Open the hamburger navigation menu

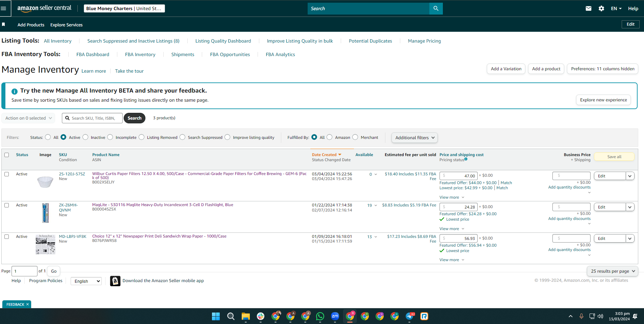pyautogui.click(x=3, y=8)
